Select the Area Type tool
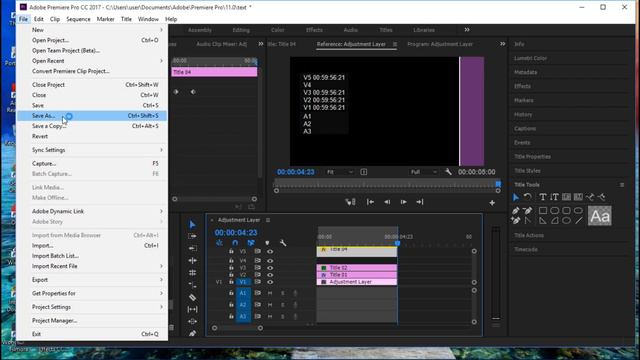The width and height of the screenshot is (640, 360). (566, 198)
